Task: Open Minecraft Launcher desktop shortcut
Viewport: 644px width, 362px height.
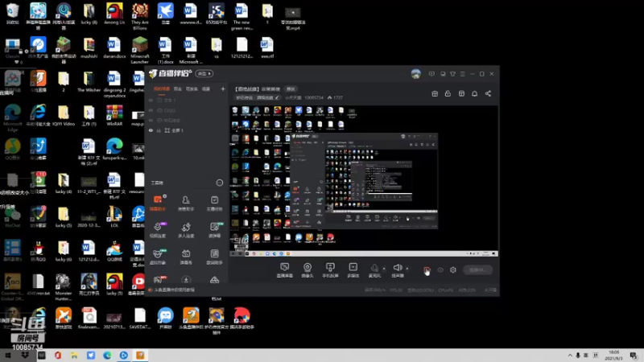Action: pyautogui.click(x=139, y=50)
